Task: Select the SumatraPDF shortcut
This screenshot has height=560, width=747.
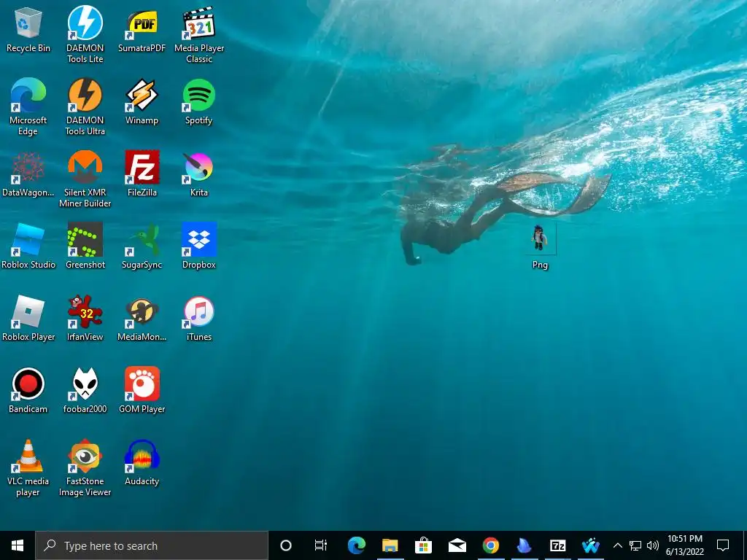Action: [142, 30]
